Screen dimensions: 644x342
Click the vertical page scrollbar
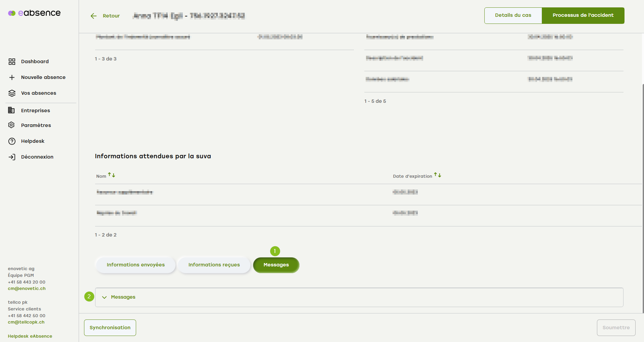click(x=643, y=198)
